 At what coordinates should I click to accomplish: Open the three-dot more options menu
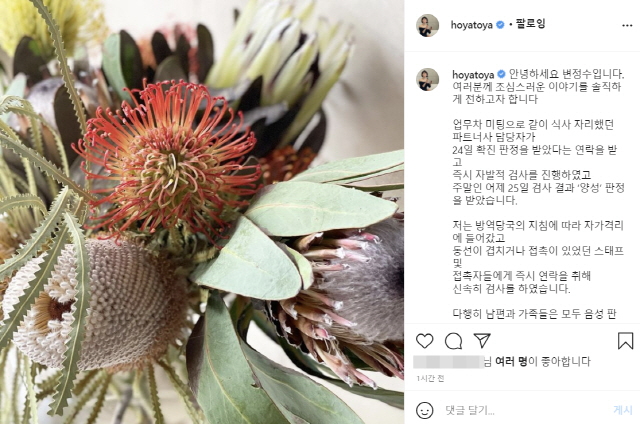[627, 26]
